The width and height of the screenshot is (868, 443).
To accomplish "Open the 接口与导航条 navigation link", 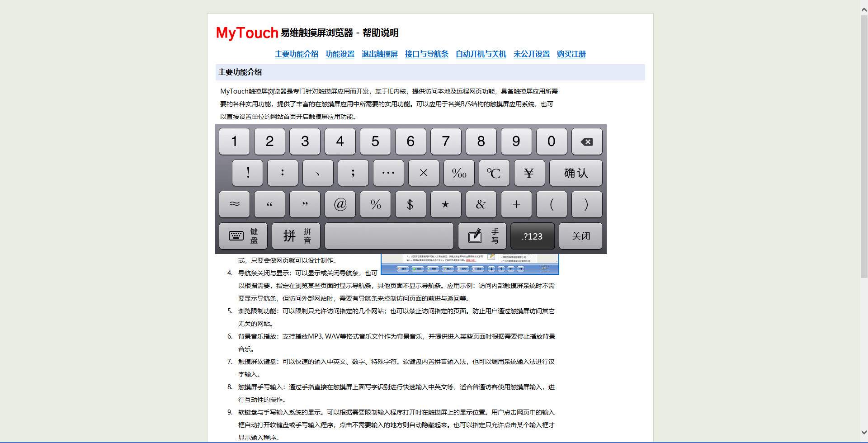I will click(427, 54).
